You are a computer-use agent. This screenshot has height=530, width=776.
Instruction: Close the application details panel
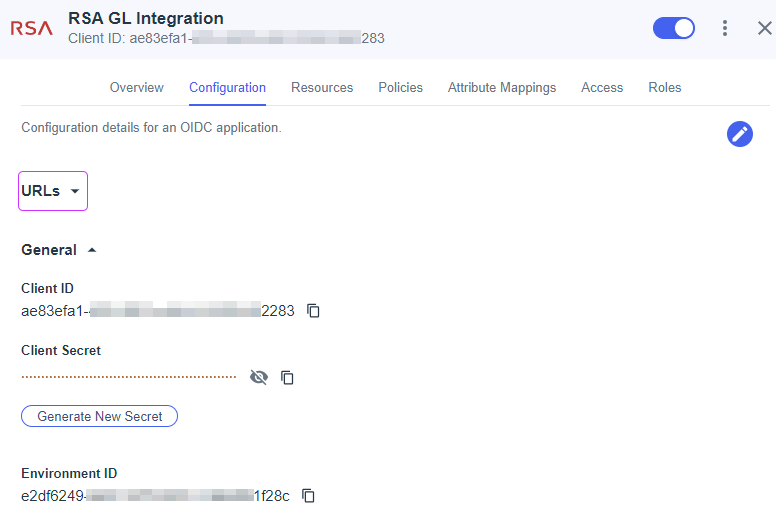765,28
